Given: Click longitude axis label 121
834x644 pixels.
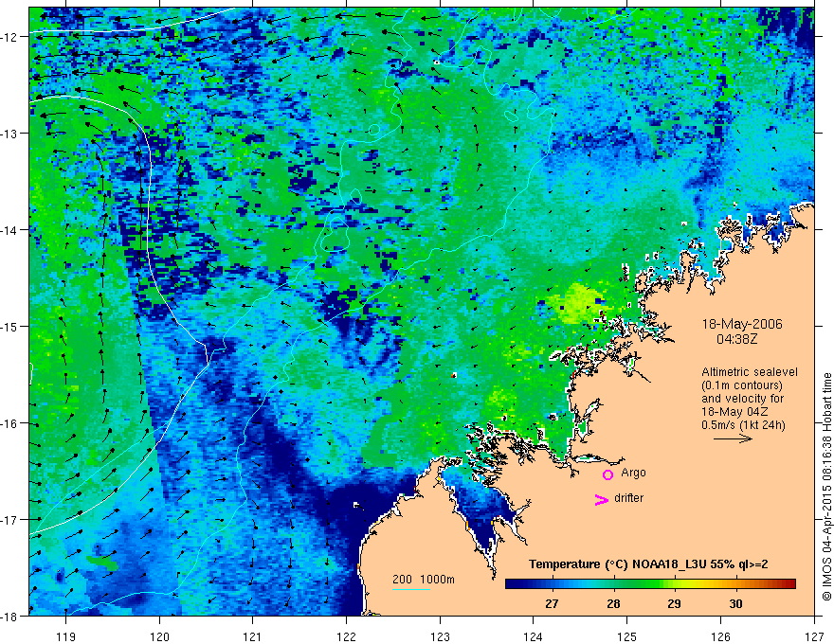Looking at the screenshot, I should pos(253,636).
